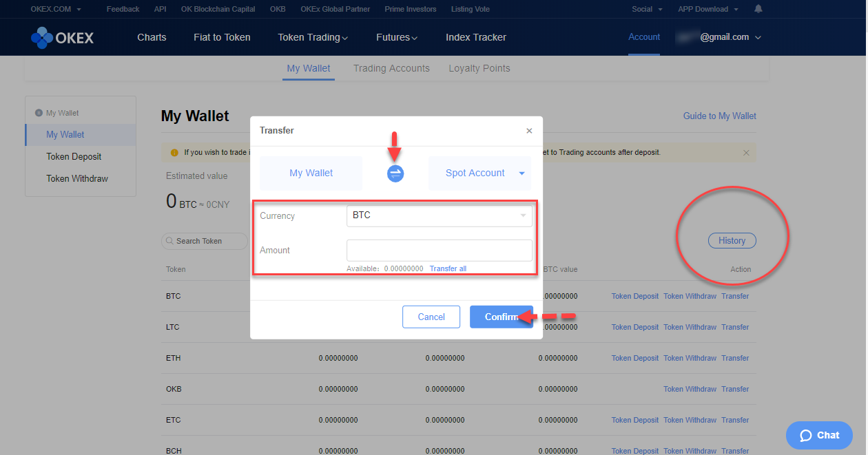This screenshot has height=455, width=868.
Task: Click the Transfer all link
Action: [x=448, y=268]
